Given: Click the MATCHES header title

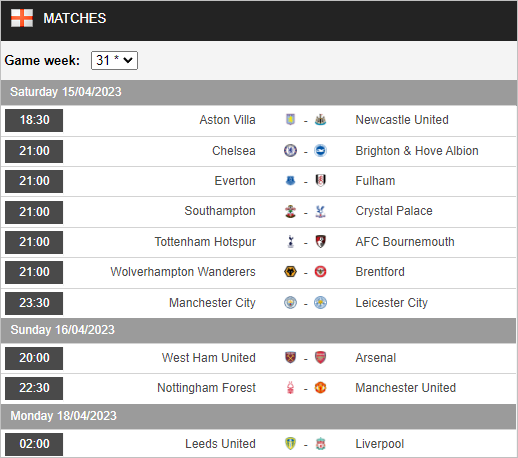Looking at the screenshot, I should [x=75, y=18].
